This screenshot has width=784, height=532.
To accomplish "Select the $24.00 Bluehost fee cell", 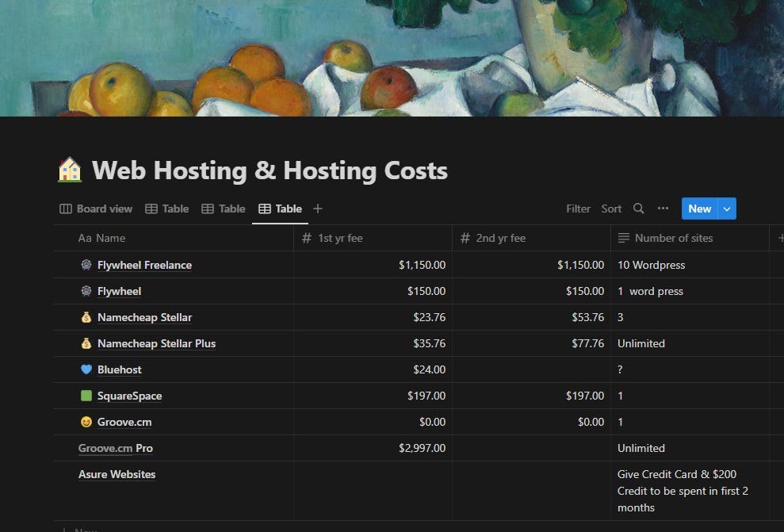I will coord(373,369).
